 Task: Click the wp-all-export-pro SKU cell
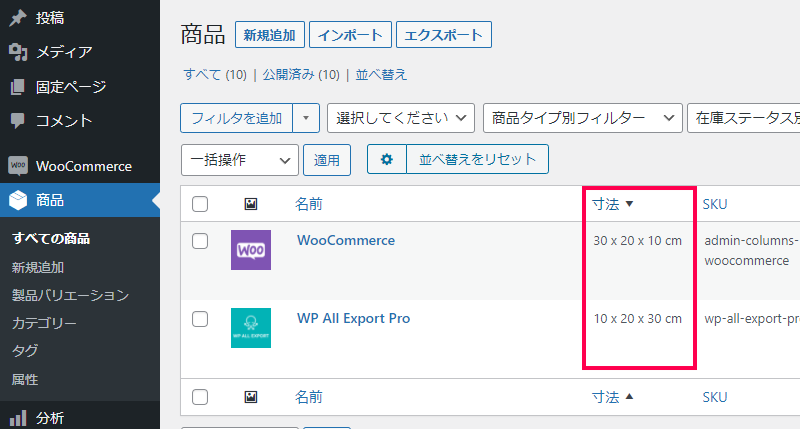point(752,319)
